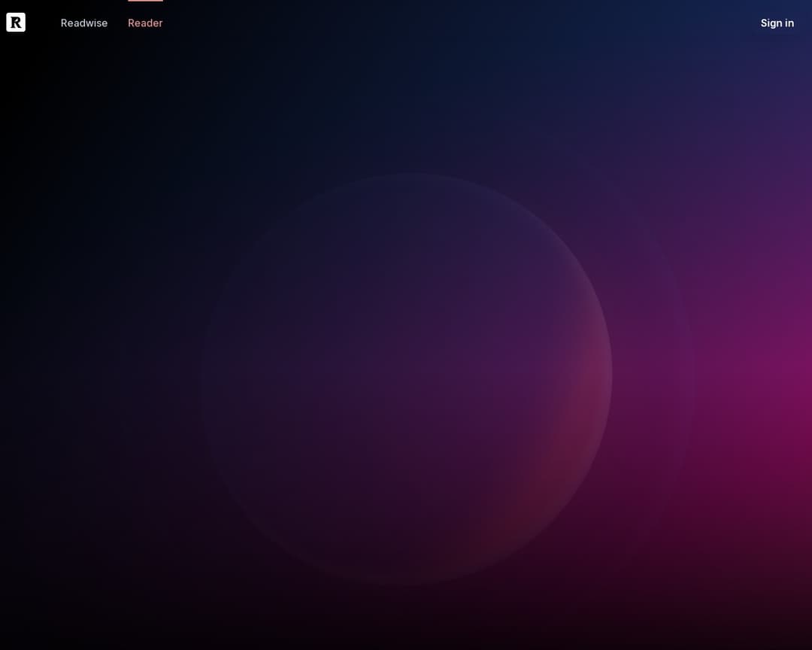The width and height of the screenshot is (812, 650).
Task: Click the large translucent sphere graphic
Action: click(406, 378)
